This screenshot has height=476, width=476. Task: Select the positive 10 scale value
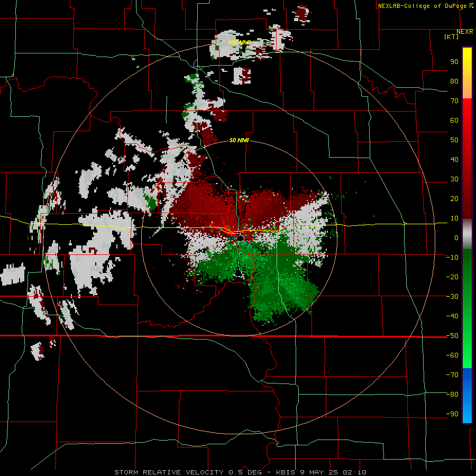[454, 218]
